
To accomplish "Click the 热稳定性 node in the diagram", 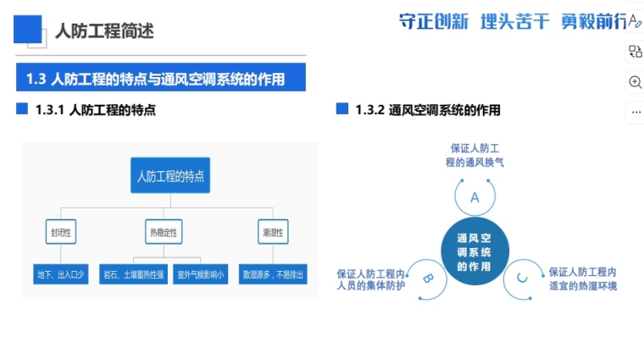I will (x=164, y=231).
